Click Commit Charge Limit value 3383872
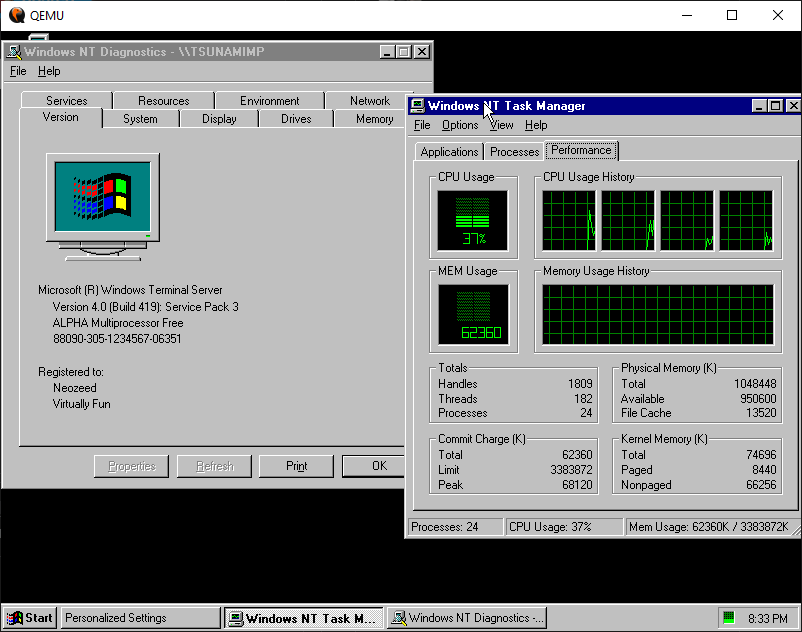802x632 pixels. pyautogui.click(x=571, y=470)
